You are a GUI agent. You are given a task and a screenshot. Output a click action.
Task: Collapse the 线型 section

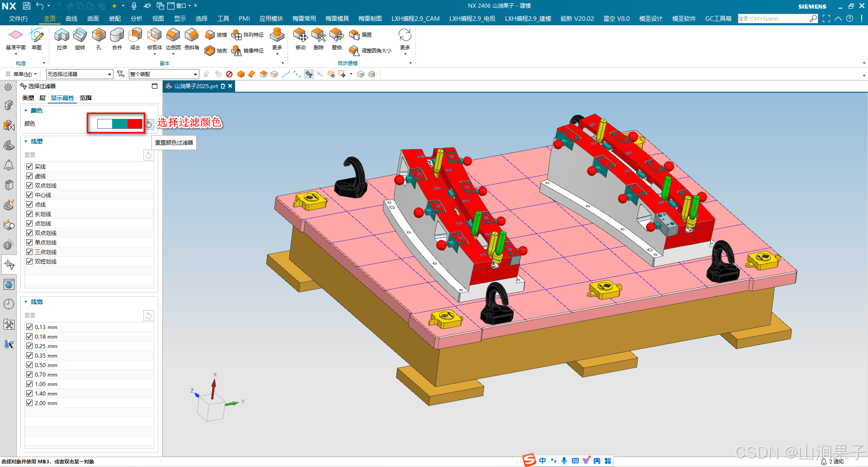(26, 141)
